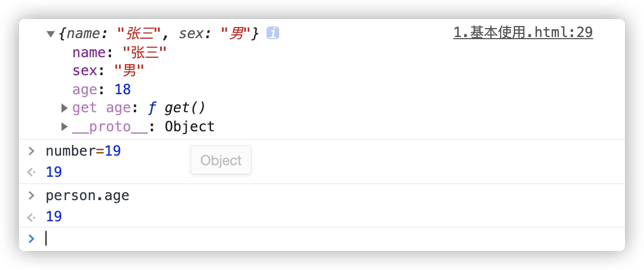644x270 pixels.
Task: Open the 1.基本使用.html:29 source link
Action: tap(523, 33)
